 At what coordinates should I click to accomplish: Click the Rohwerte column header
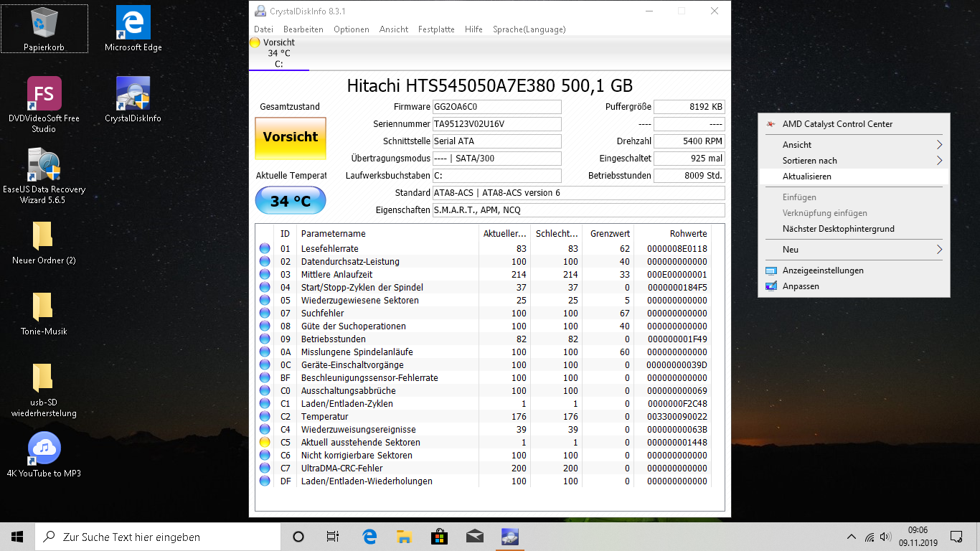pyautogui.click(x=672, y=234)
